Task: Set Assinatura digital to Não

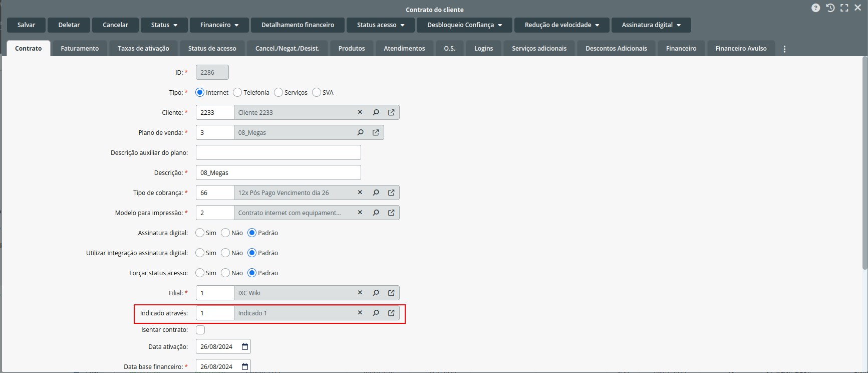Action: pyautogui.click(x=225, y=233)
